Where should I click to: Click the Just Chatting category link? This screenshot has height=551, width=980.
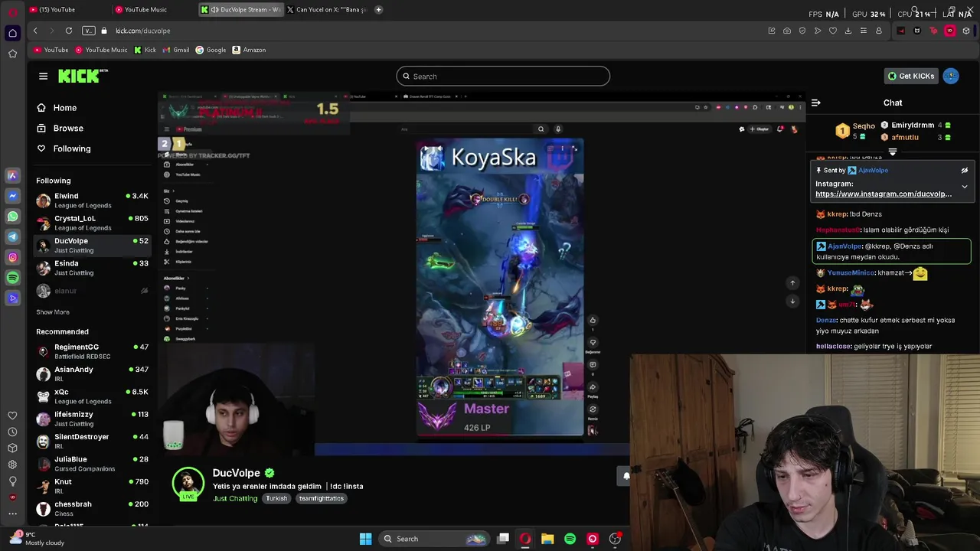pyautogui.click(x=235, y=498)
